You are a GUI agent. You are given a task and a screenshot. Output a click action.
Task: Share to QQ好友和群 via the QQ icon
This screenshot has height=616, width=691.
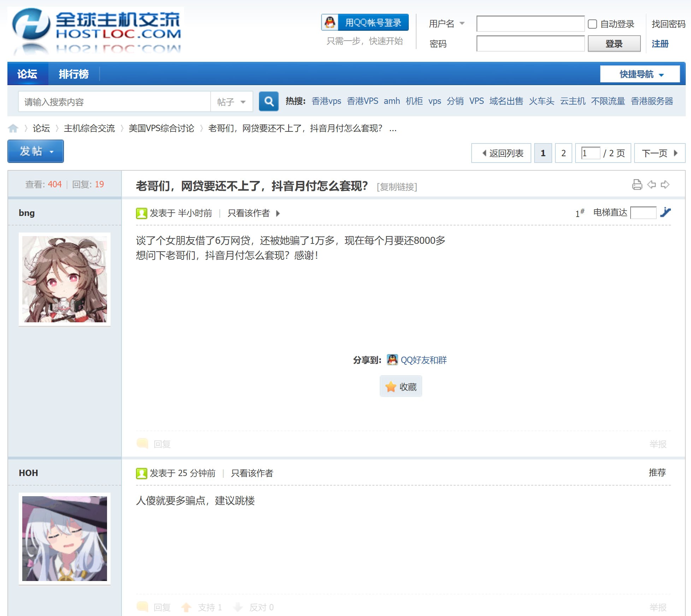392,360
